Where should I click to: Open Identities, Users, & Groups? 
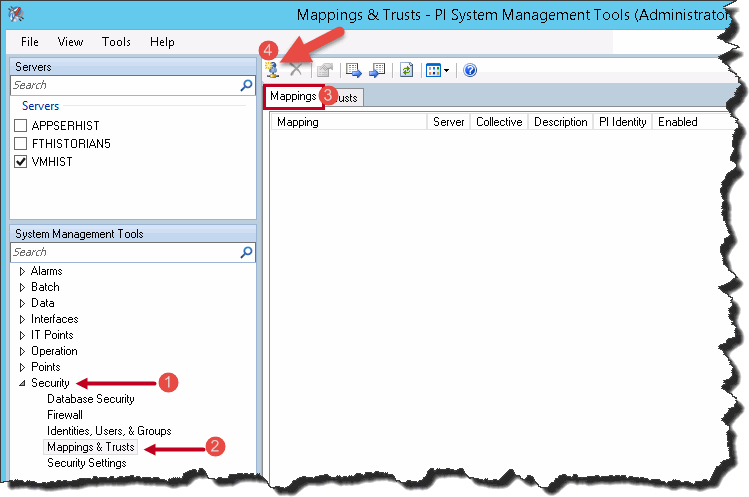pos(109,431)
